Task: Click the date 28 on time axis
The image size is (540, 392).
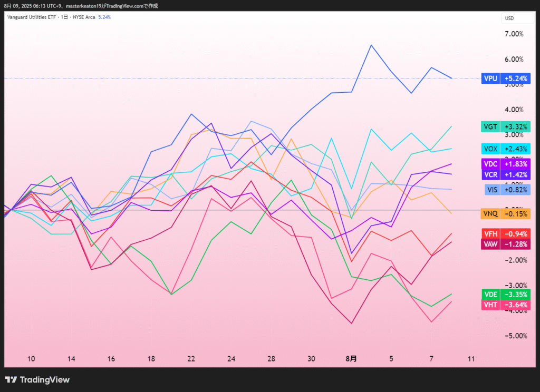Action: [271, 359]
